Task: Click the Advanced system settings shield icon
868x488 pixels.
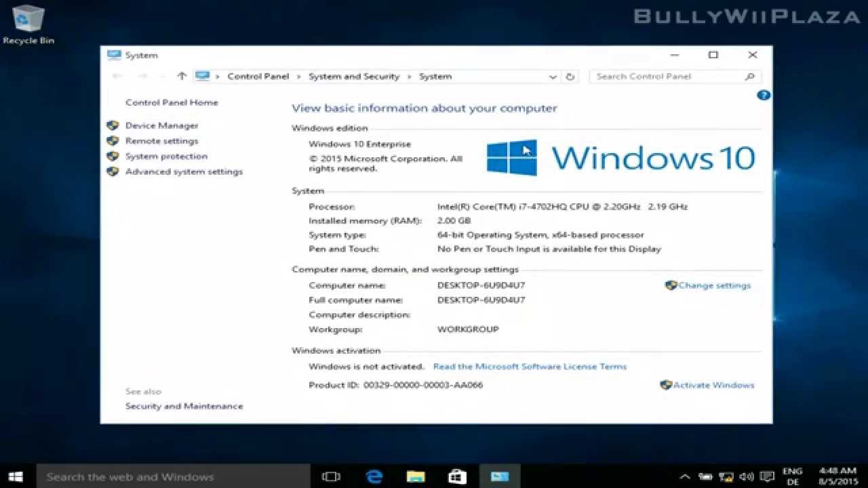Action: (x=113, y=172)
